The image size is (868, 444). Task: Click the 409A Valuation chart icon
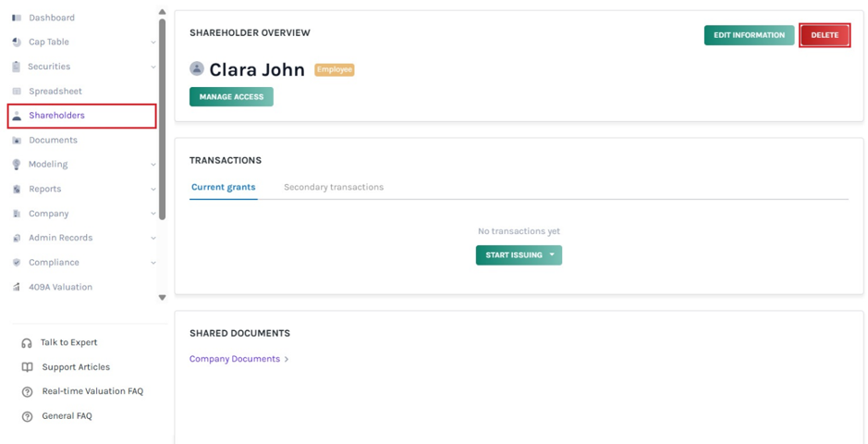17,288
